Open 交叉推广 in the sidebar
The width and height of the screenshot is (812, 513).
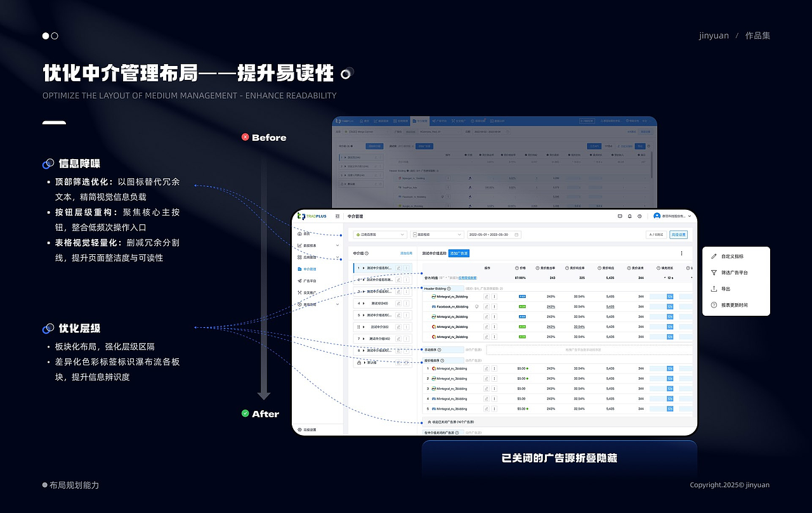(307, 292)
